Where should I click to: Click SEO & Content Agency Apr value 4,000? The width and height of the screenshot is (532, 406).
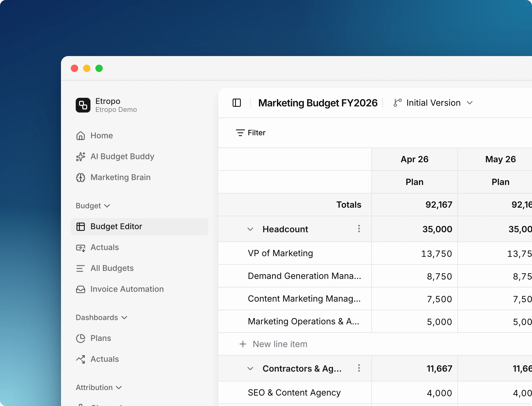(439, 393)
